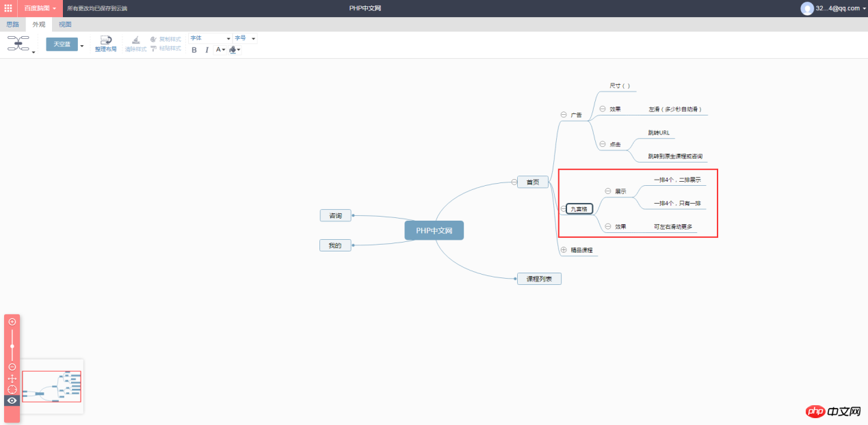Viewport: 868px width, 425px height.
Task: Click the zoom slider handle
Action: click(12, 346)
